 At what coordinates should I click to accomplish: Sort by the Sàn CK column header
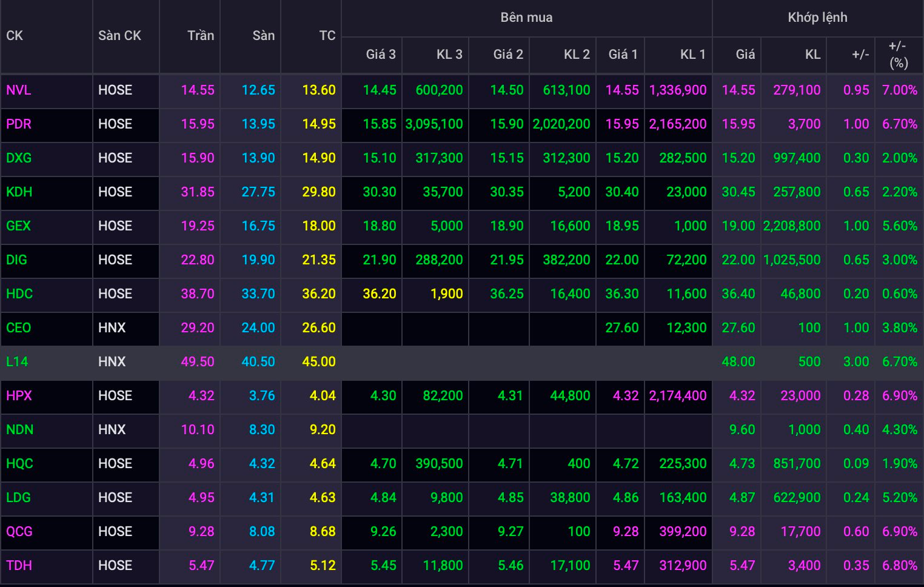119,36
